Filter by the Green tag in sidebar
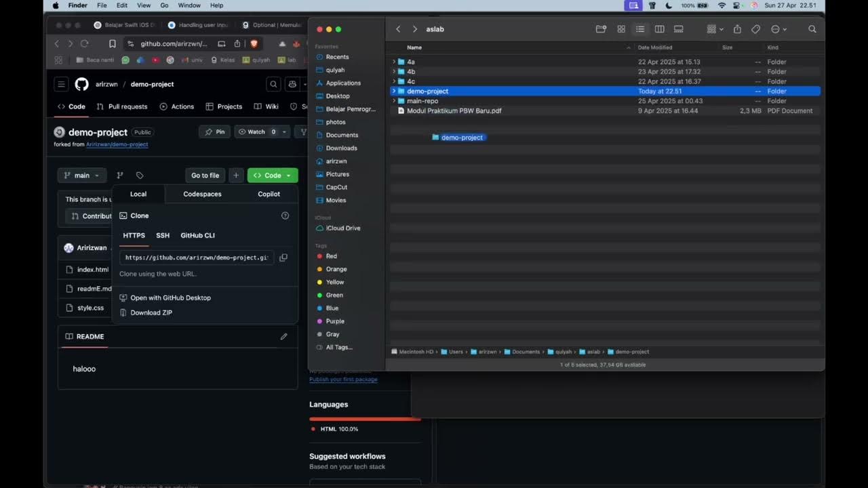 tap(334, 295)
